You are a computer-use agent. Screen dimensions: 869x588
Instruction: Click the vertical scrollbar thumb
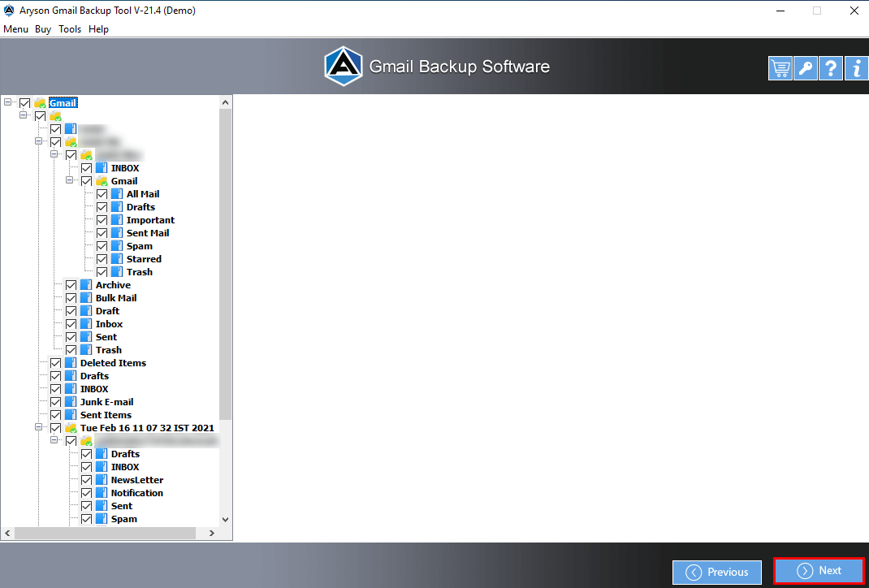[225, 264]
